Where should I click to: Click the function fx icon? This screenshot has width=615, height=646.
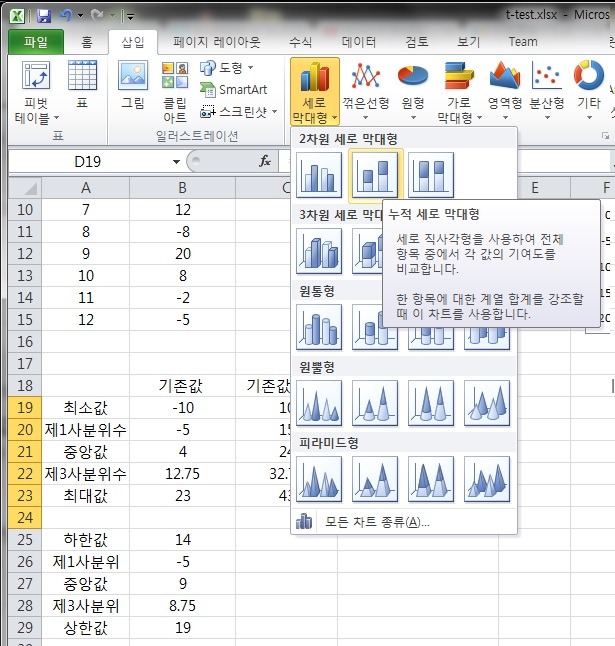click(265, 161)
